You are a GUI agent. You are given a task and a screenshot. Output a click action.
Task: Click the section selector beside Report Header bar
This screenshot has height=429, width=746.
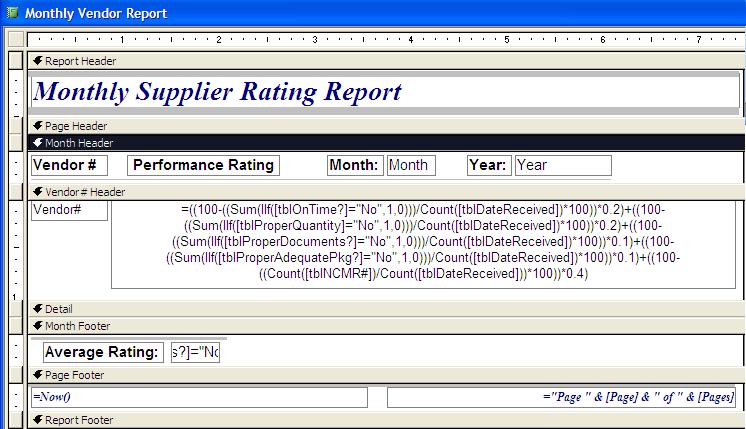pos(16,61)
